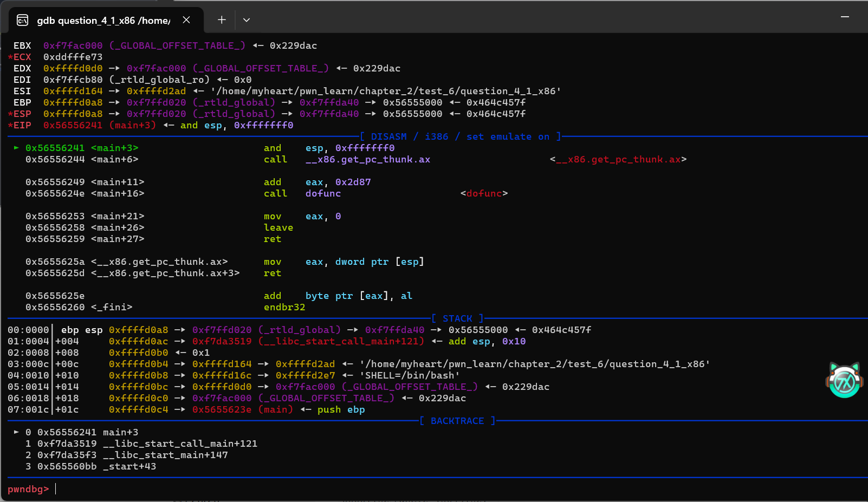
Task: Click the EBX register value 0xf7fac000
Action: 73,45
